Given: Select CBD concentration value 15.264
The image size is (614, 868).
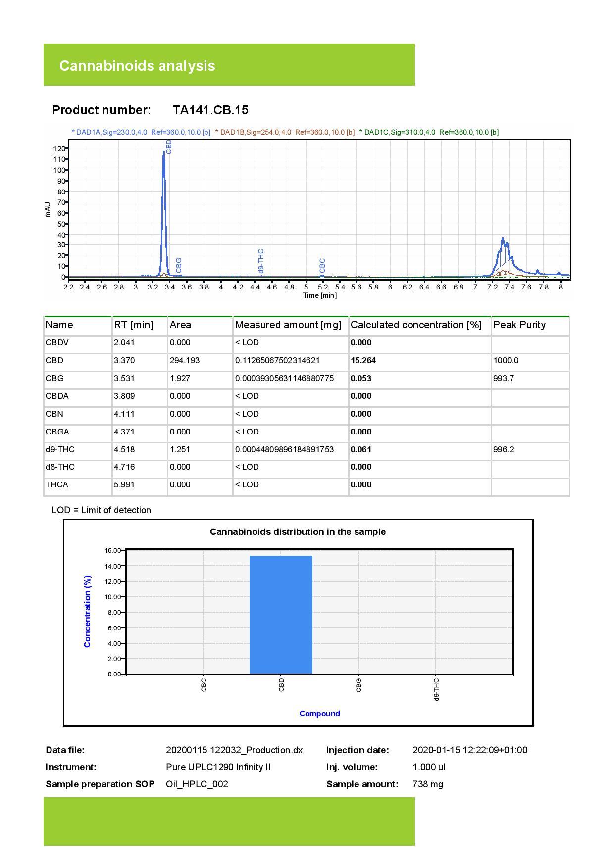Looking at the screenshot, I should click(x=363, y=360).
